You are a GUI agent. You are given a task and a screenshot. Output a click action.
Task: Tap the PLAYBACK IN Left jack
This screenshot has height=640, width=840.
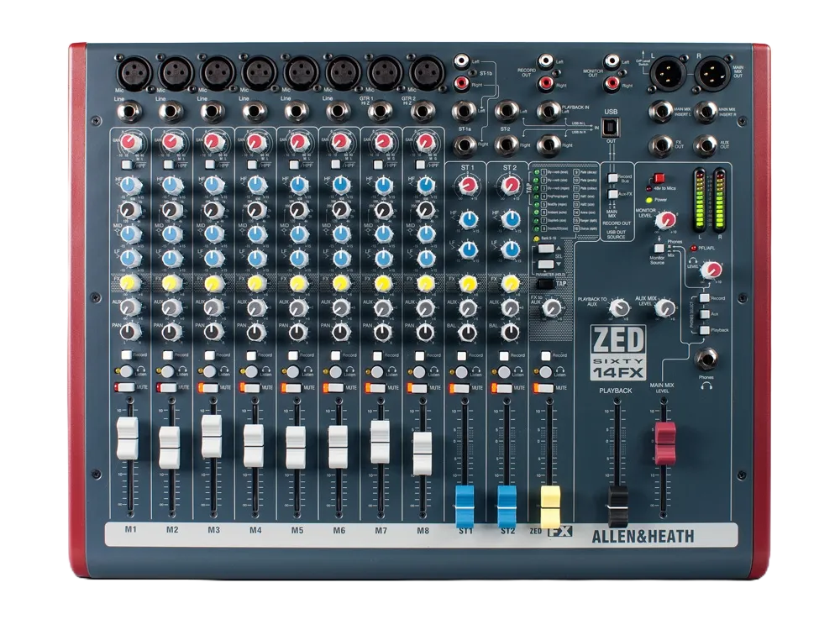click(x=548, y=112)
